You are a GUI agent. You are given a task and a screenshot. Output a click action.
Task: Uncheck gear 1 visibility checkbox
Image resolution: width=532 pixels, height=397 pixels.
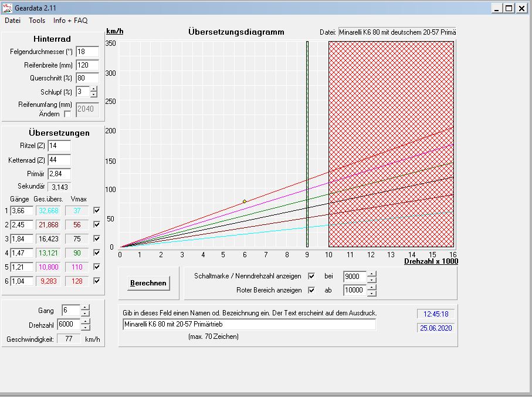click(97, 210)
